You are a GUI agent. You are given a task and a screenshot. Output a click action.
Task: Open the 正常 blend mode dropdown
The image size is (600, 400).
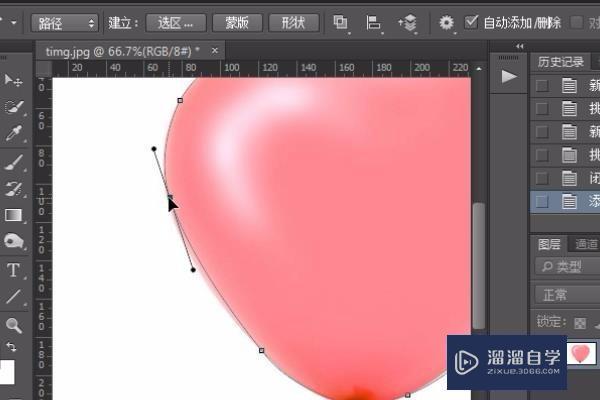(567, 295)
